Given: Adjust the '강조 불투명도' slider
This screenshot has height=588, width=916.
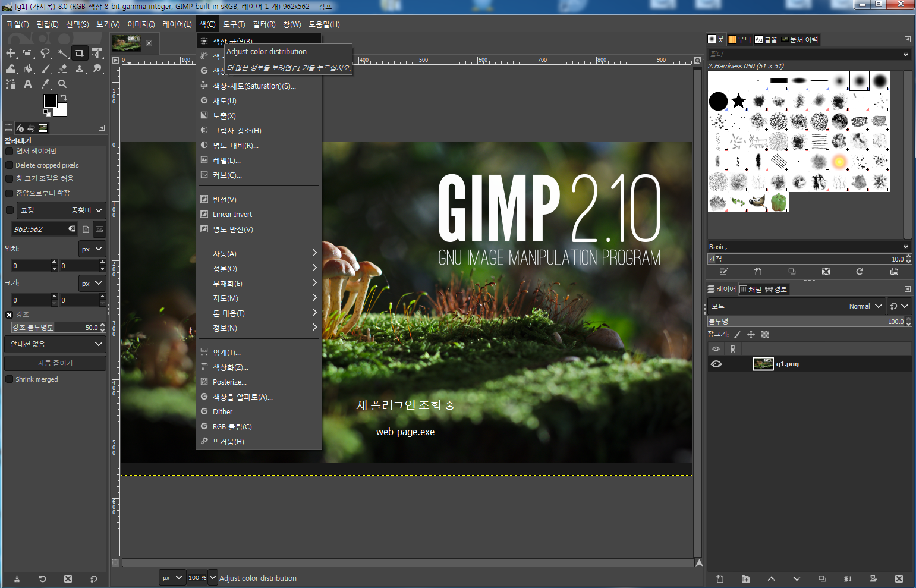Looking at the screenshot, I should pyautogui.click(x=55, y=328).
